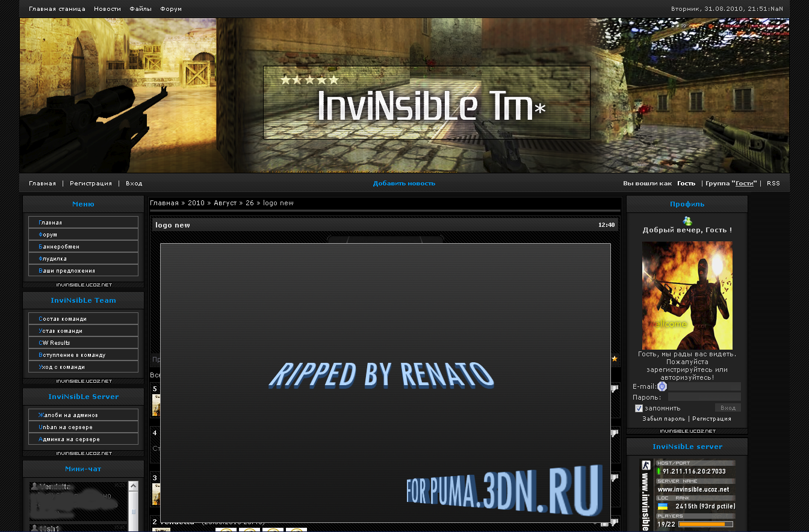This screenshot has width=809, height=532.
Task: Click the quote icon on comment 5
Action: pos(614,389)
